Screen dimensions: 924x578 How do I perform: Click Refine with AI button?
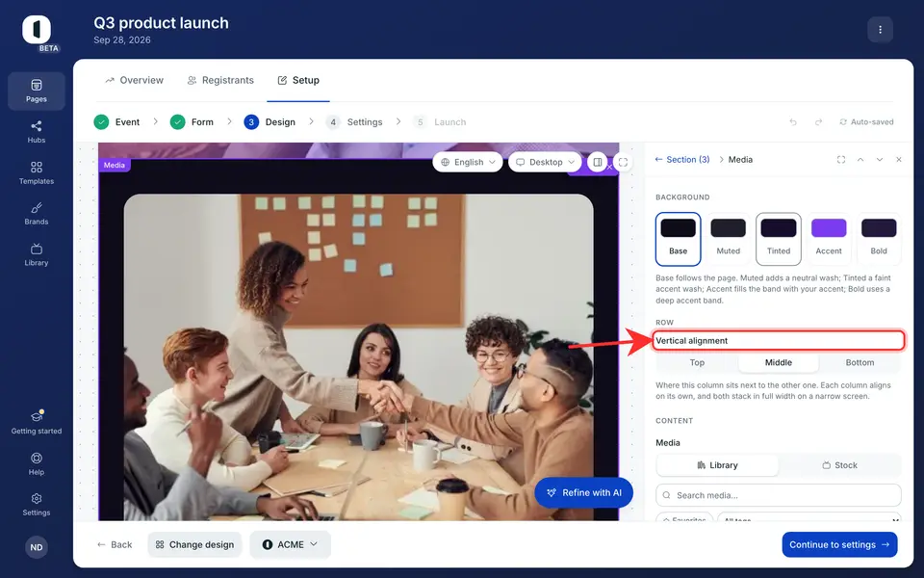point(584,492)
